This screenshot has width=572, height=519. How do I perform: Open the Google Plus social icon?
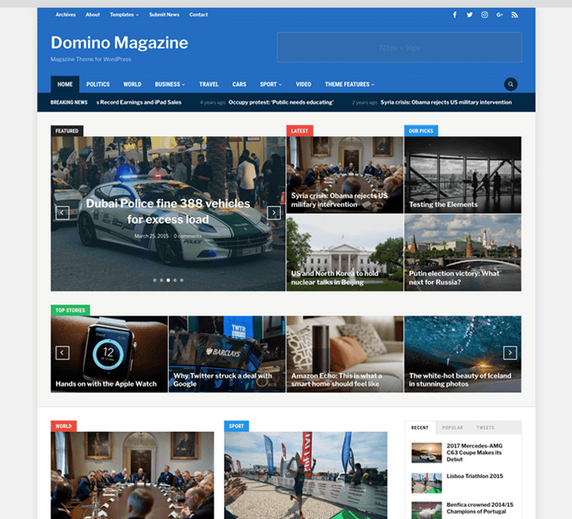pos(499,15)
